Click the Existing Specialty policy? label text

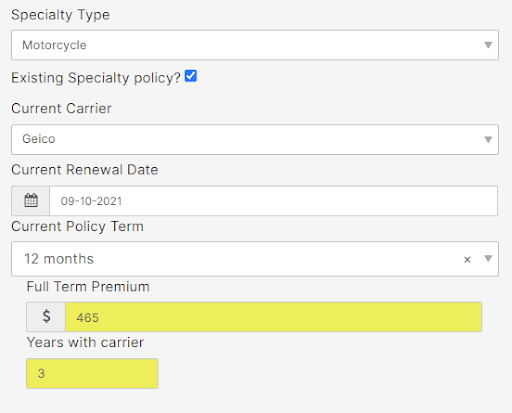(96, 78)
